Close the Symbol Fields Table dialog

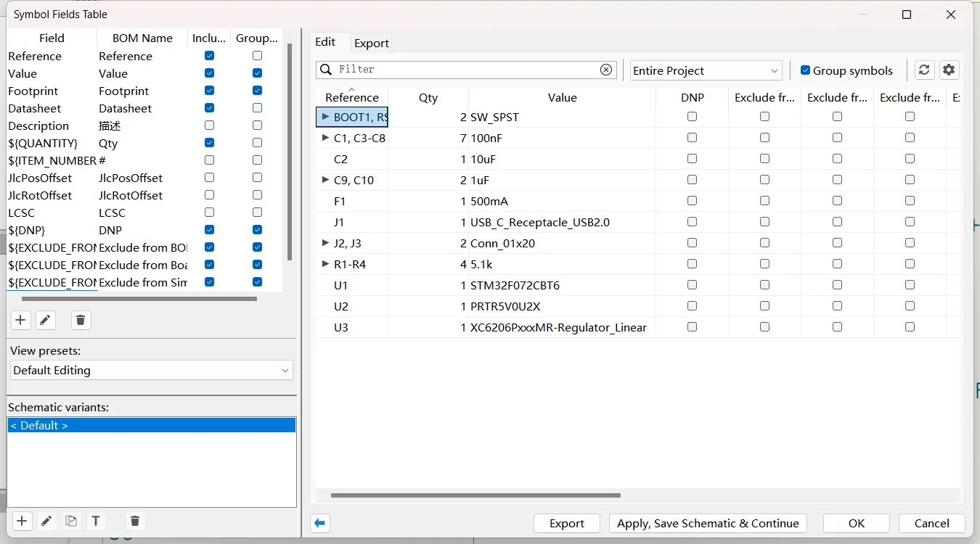(951, 15)
